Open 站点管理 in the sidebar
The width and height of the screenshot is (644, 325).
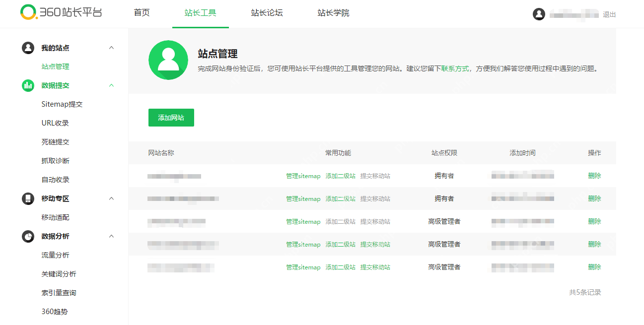click(x=55, y=66)
